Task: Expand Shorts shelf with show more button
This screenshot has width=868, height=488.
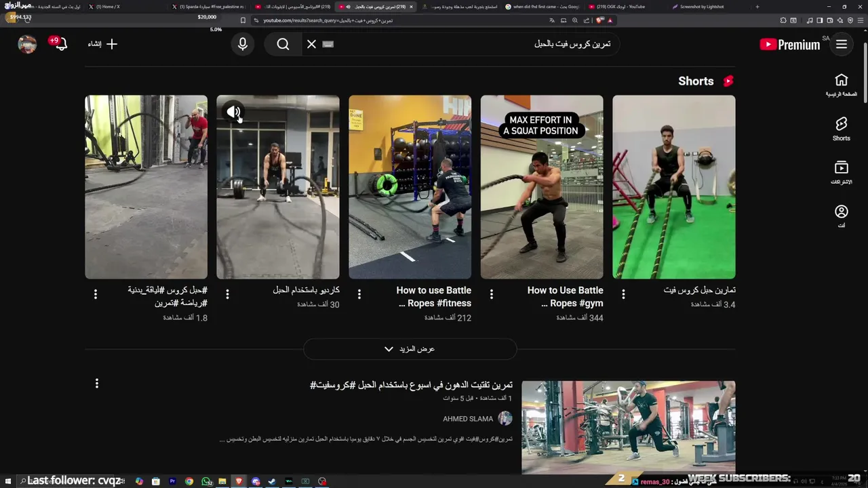Action: click(410, 349)
